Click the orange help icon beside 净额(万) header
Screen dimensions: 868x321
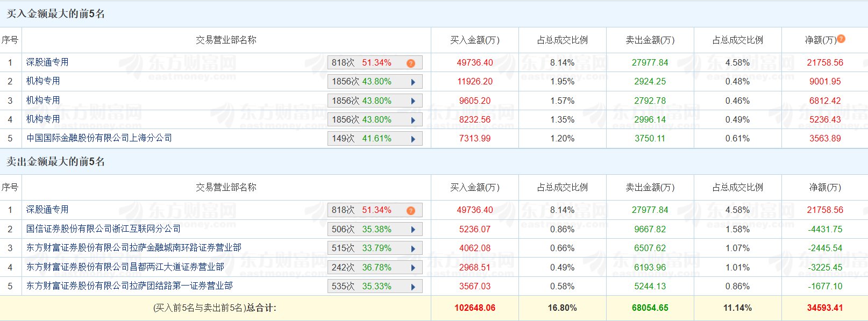(842, 39)
